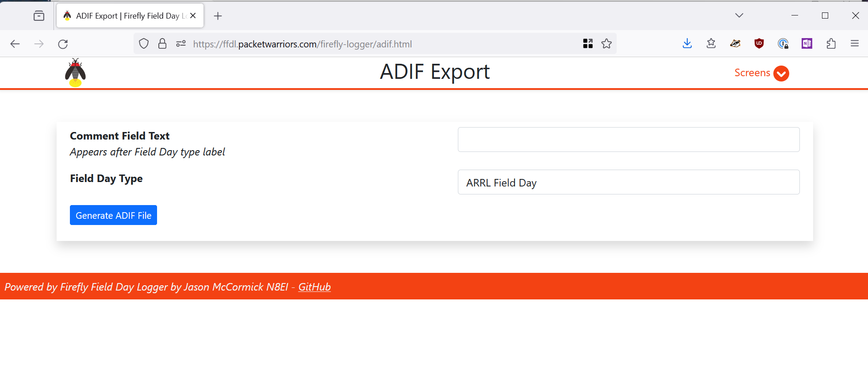Click the Comment Field Text input
The image size is (868, 388).
628,140
